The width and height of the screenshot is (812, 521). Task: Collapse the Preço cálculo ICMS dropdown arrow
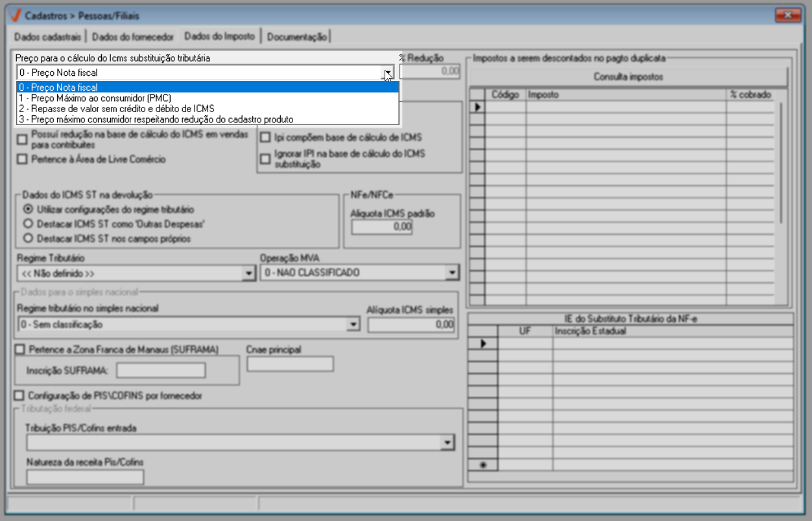click(388, 73)
